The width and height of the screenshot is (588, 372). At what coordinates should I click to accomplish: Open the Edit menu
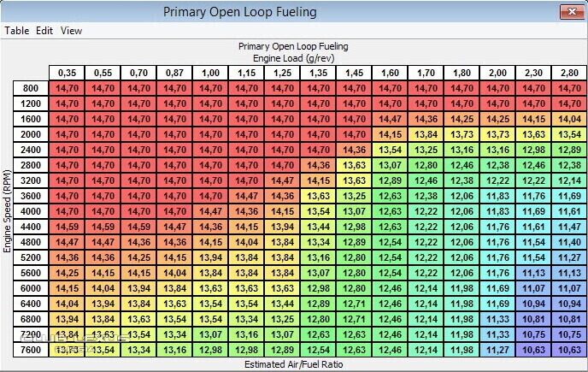44,31
